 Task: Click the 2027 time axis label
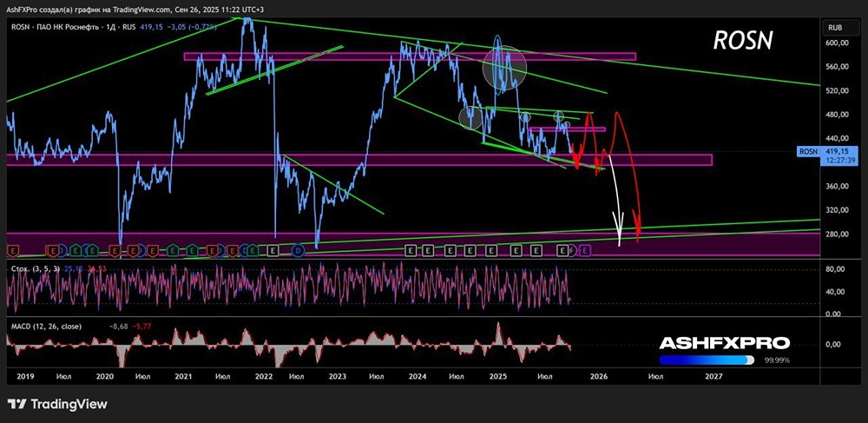coord(714,376)
